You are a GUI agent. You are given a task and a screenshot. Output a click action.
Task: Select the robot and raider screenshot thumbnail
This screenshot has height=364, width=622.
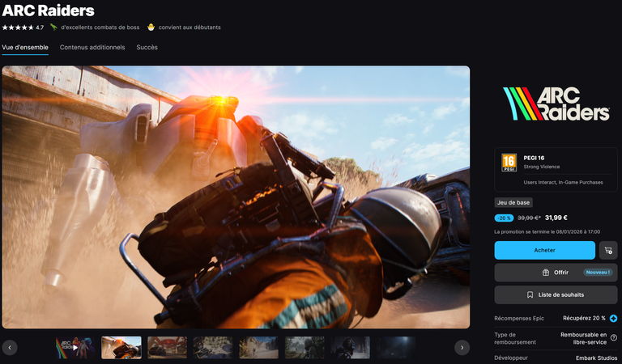[121, 347]
